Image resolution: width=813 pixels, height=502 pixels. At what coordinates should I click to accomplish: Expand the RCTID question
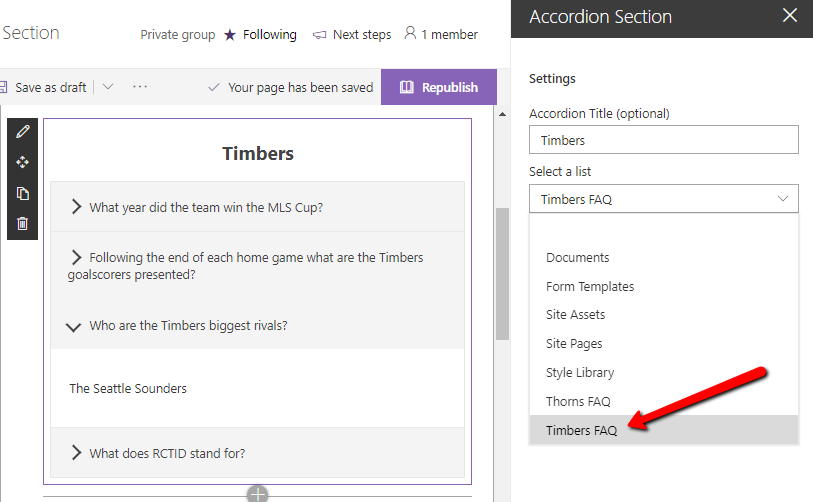[257, 453]
